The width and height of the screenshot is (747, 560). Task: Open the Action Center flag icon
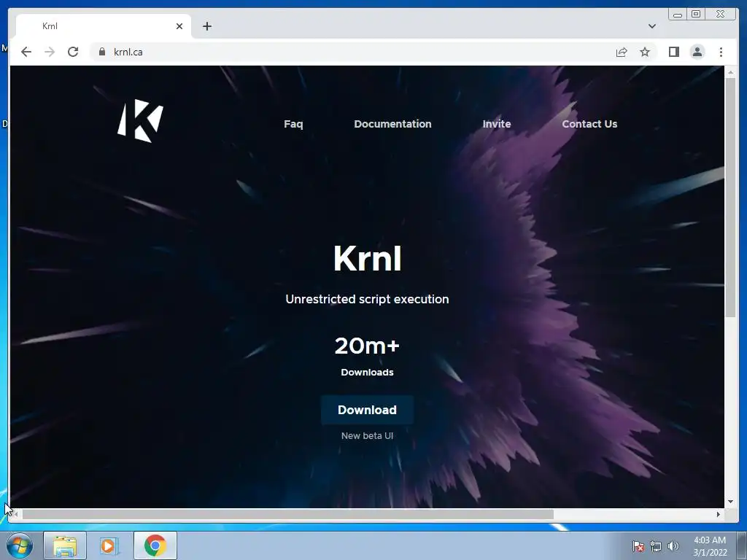(638, 546)
